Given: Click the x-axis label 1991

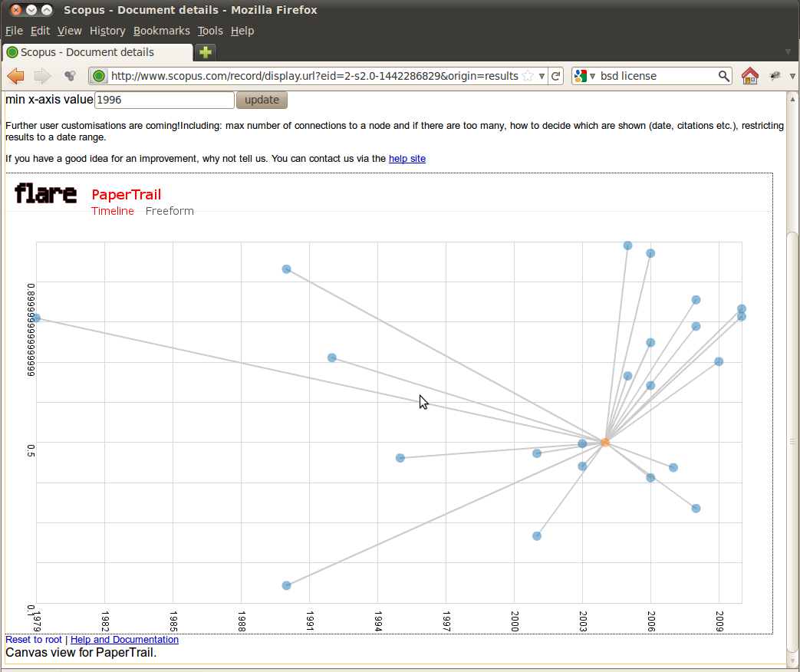Looking at the screenshot, I should (x=310, y=621).
